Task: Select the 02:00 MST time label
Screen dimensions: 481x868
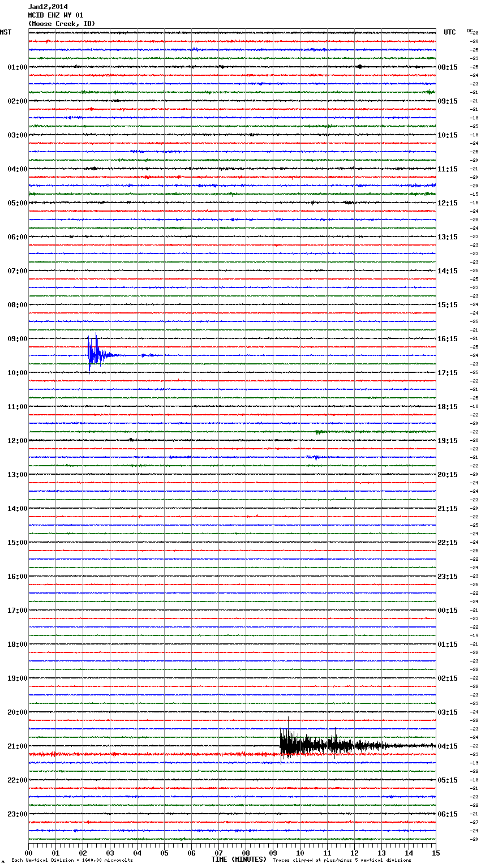Action: [17, 101]
